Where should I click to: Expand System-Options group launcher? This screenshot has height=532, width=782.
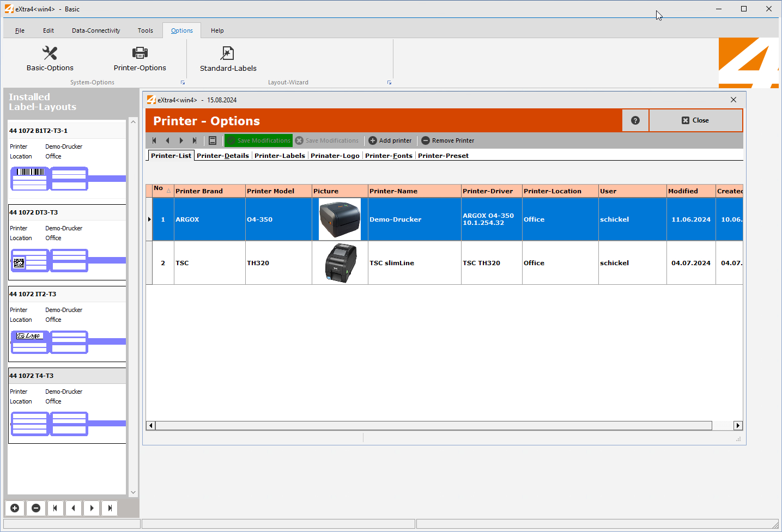[x=183, y=83]
